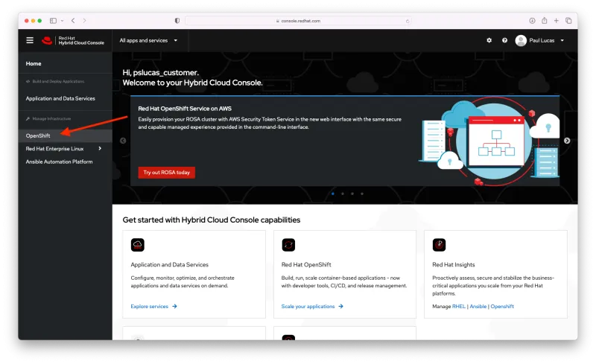Click the Paul Lucas user avatar
Viewport: 596px width, 364px height.
coord(521,40)
